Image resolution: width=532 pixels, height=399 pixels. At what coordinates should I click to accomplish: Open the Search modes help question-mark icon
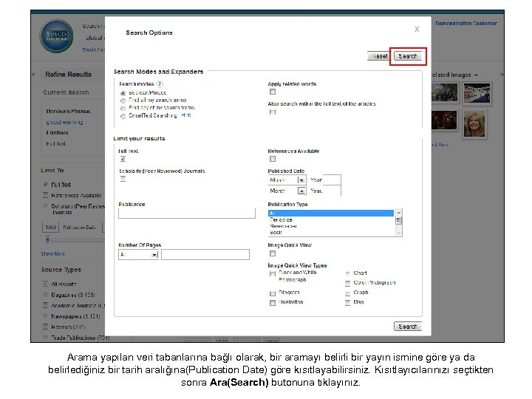tap(160, 83)
